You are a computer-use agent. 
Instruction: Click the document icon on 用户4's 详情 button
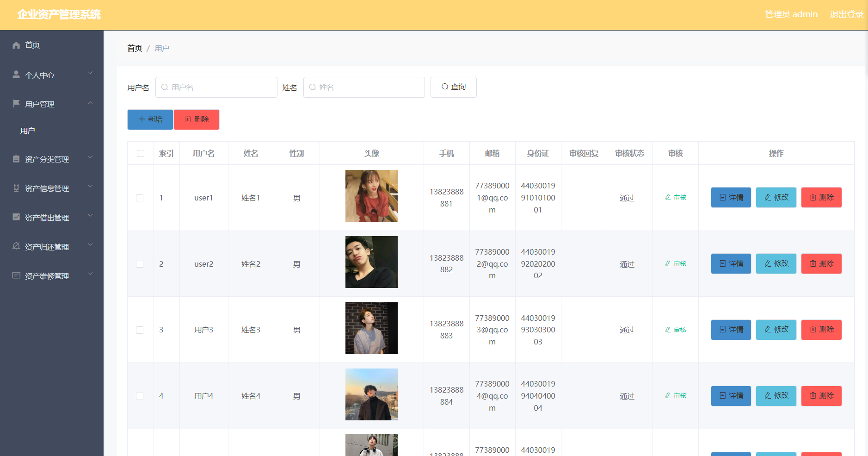(x=723, y=395)
